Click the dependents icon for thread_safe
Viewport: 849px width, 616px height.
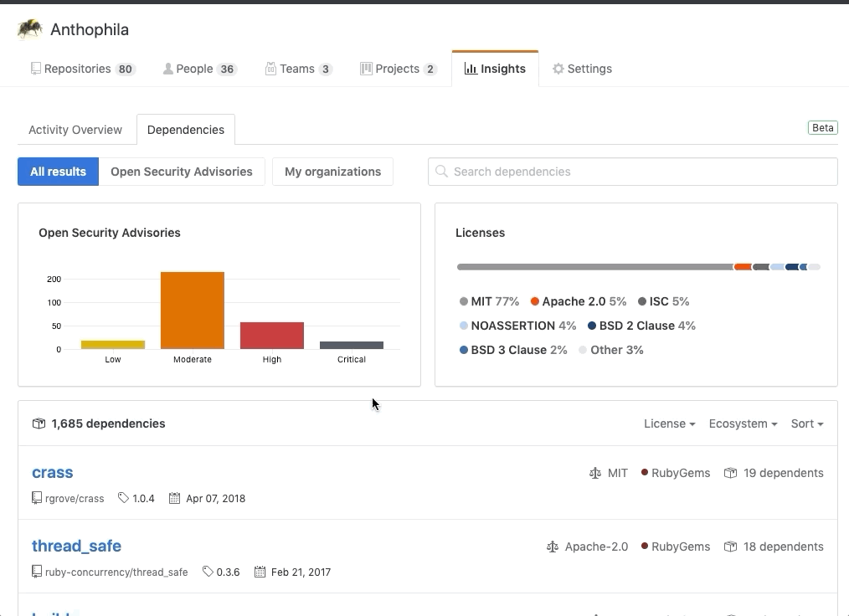(730, 547)
